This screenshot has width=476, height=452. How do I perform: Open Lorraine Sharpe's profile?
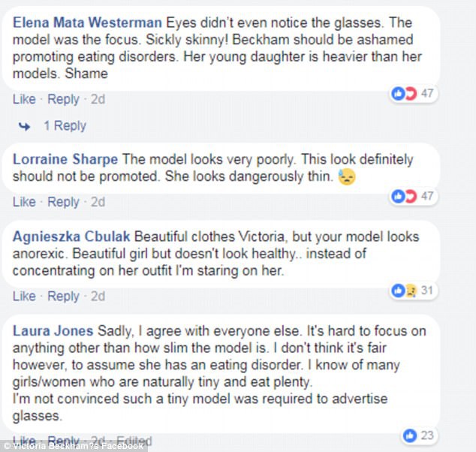click(x=66, y=159)
